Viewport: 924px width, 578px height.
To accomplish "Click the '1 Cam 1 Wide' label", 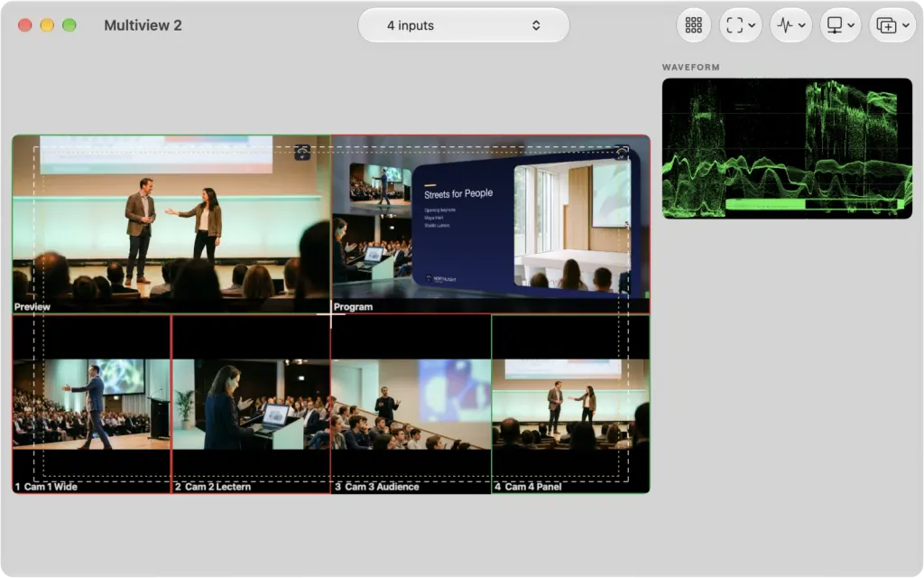I will 46,487.
